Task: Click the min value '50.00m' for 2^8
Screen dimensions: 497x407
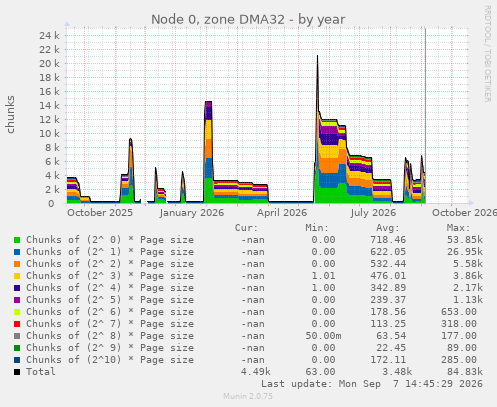Action: point(323,336)
